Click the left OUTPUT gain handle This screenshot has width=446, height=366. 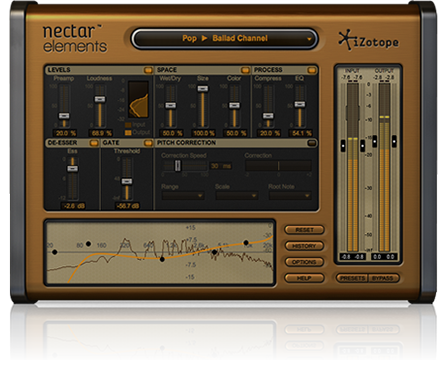(375, 141)
